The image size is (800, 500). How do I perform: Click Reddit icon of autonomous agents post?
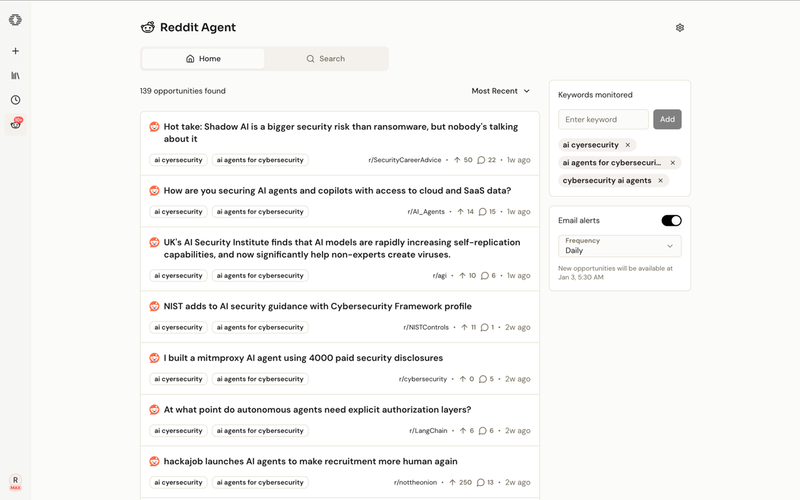[x=154, y=410]
